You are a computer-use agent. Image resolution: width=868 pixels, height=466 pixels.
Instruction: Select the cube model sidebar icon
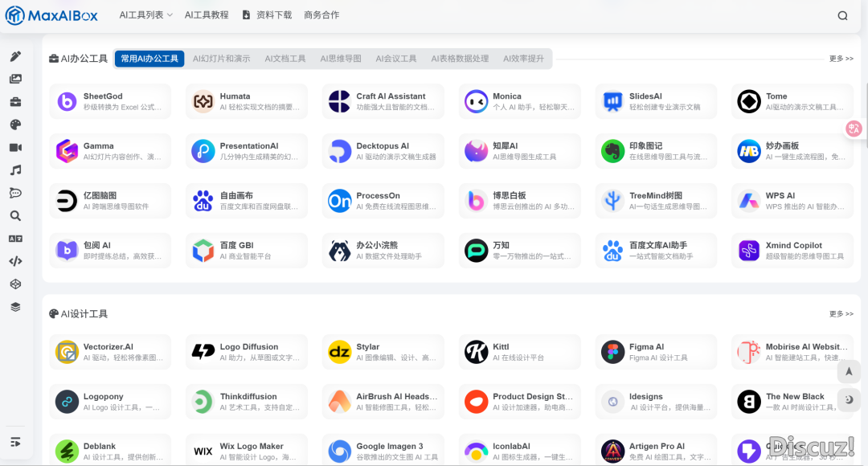tap(15, 284)
